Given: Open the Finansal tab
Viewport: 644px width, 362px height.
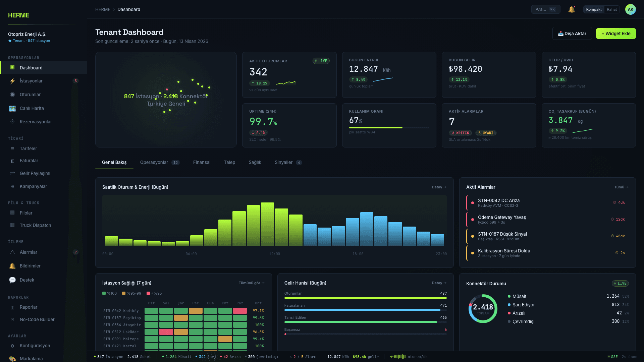Looking at the screenshot, I should pyautogui.click(x=202, y=162).
